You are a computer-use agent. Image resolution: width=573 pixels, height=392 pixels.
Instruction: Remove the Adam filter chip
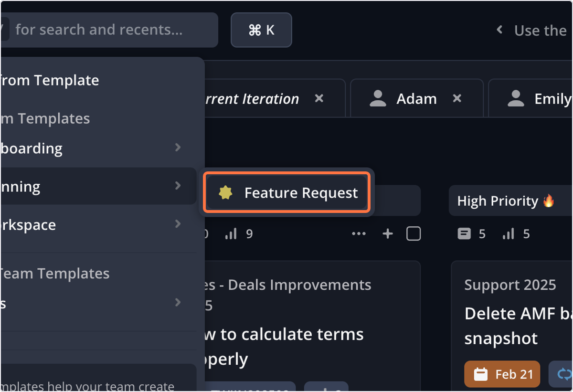pyautogui.click(x=457, y=98)
